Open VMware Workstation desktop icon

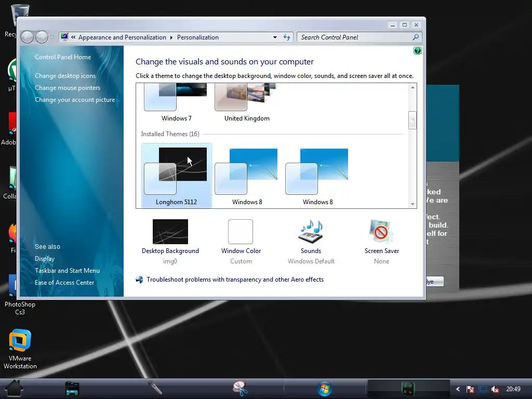click(20, 349)
